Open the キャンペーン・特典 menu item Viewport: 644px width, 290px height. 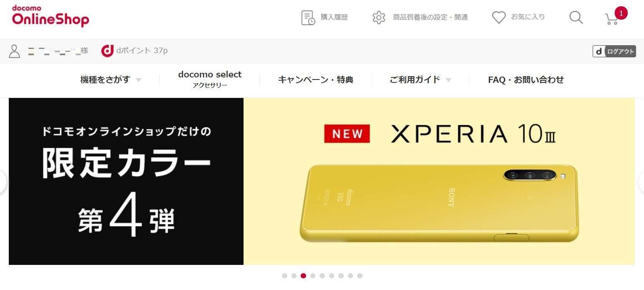coord(315,80)
